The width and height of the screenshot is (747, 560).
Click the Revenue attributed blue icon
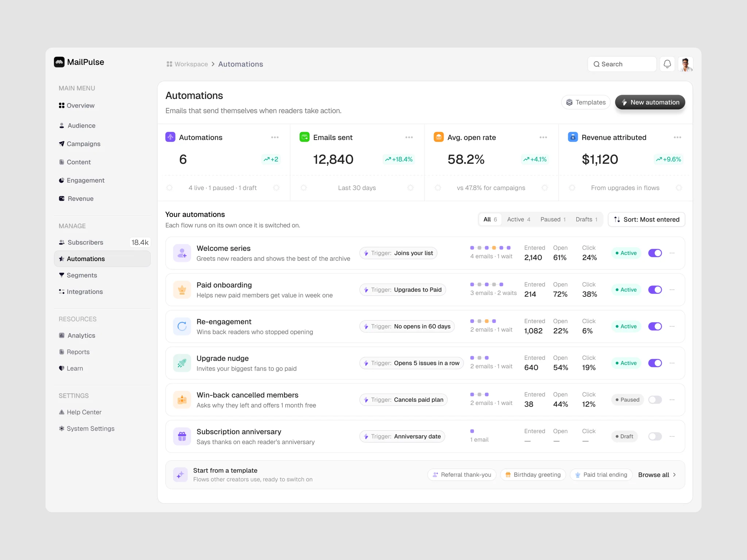coord(573,137)
